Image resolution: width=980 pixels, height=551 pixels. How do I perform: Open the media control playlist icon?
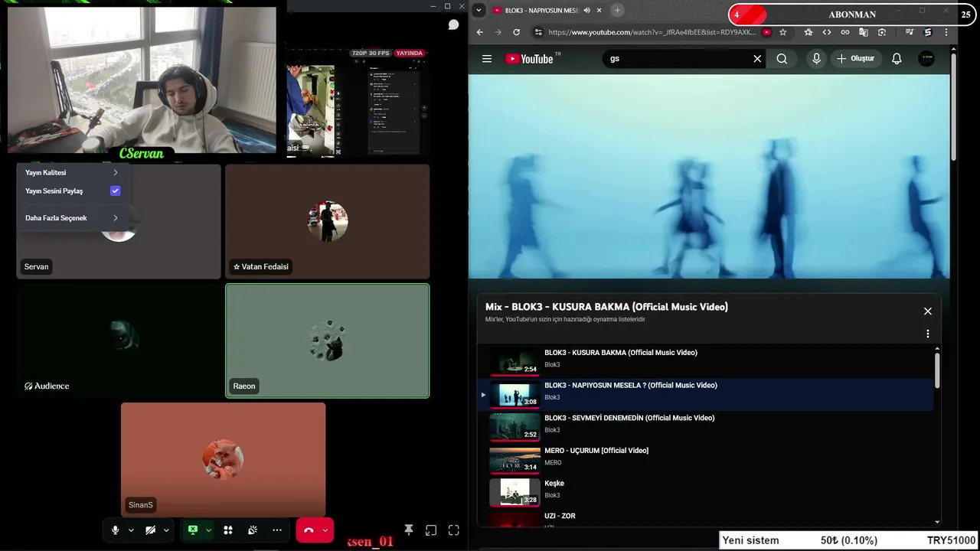(x=909, y=32)
